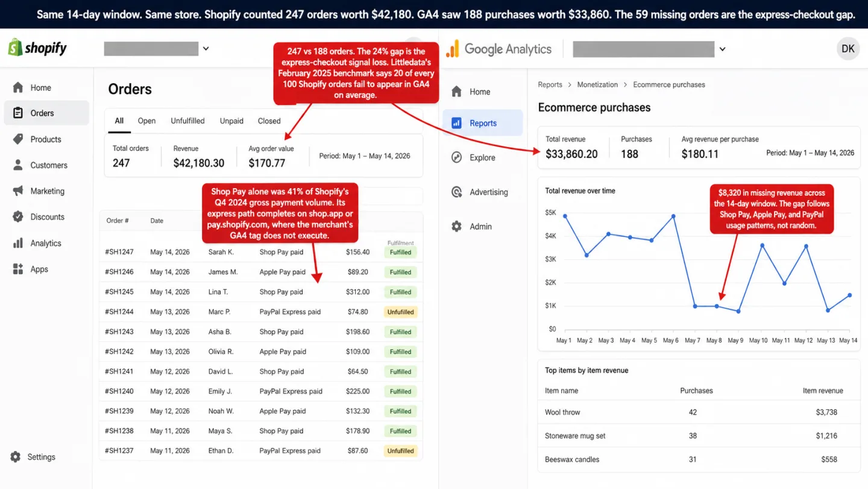The height and width of the screenshot is (489, 868).
Task: Open order #SH1246
Action: tap(119, 272)
